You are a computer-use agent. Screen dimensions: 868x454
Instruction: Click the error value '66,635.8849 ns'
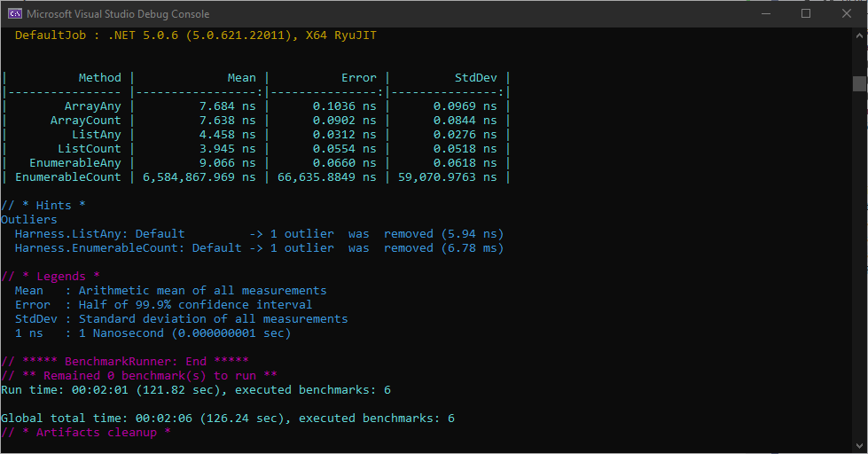point(326,177)
